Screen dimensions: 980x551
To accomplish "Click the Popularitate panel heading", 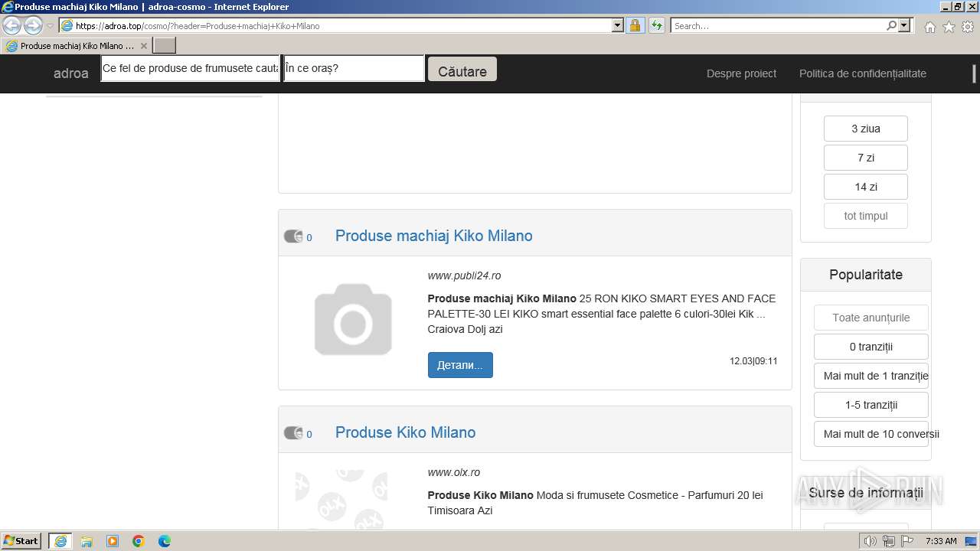I will [866, 275].
